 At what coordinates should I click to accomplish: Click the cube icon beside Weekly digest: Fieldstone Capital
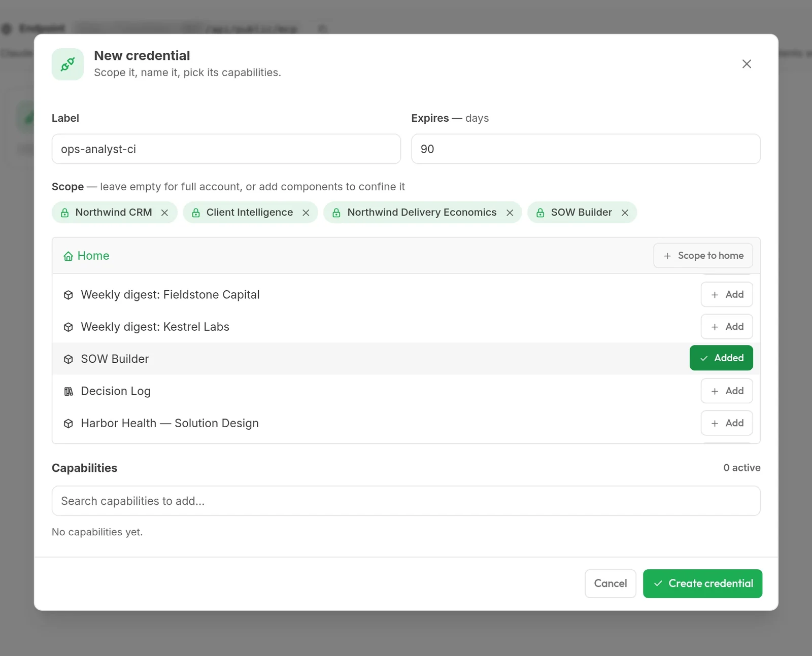click(x=69, y=295)
